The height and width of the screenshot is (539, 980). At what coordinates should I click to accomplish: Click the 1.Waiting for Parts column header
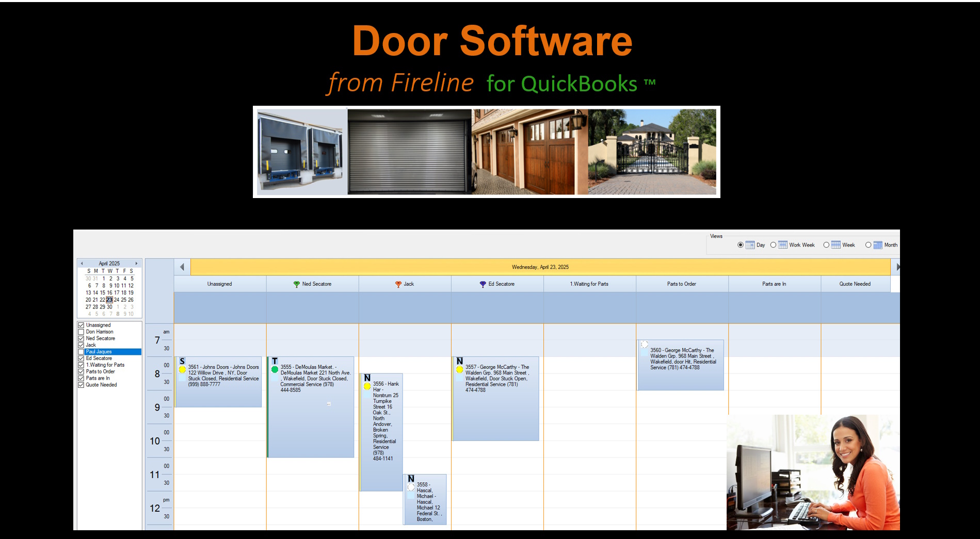coord(590,284)
